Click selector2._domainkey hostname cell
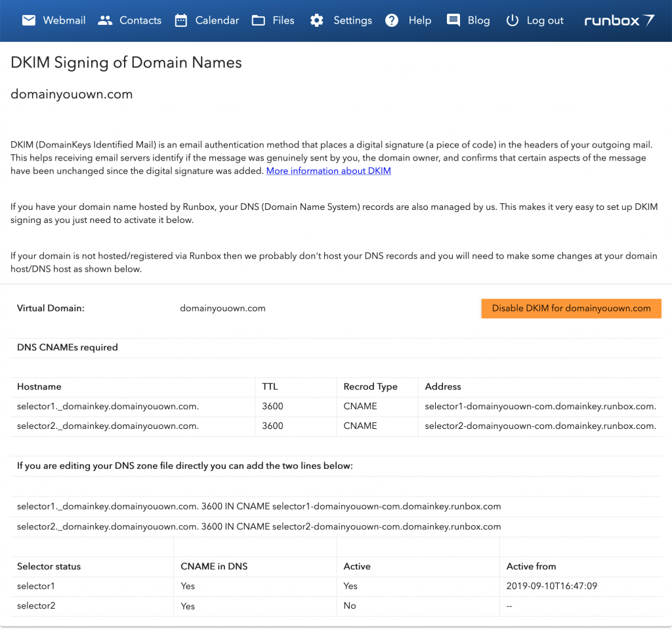This screenshot has width=672, height=629. 108,426
